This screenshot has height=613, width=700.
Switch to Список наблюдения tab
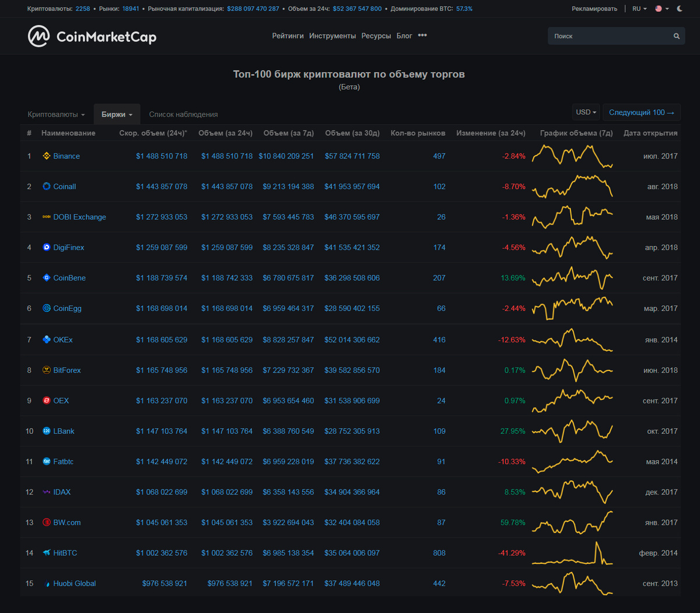(x=183, y=114)
